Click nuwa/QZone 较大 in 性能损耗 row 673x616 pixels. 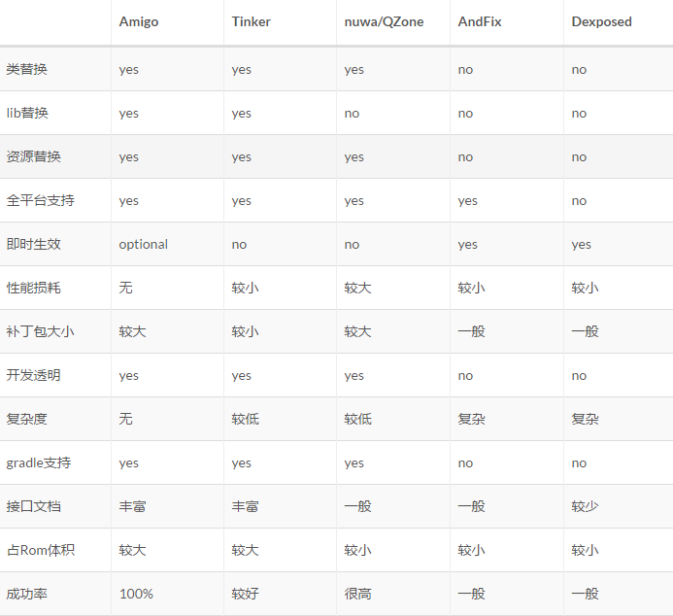(358, 288)
